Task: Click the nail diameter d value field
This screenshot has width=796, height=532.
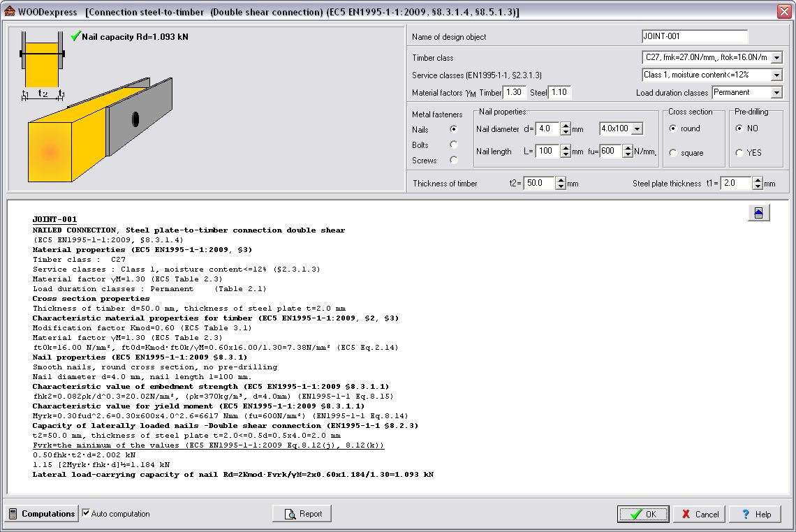Action: pyautogui.click(x=547, y=129)
